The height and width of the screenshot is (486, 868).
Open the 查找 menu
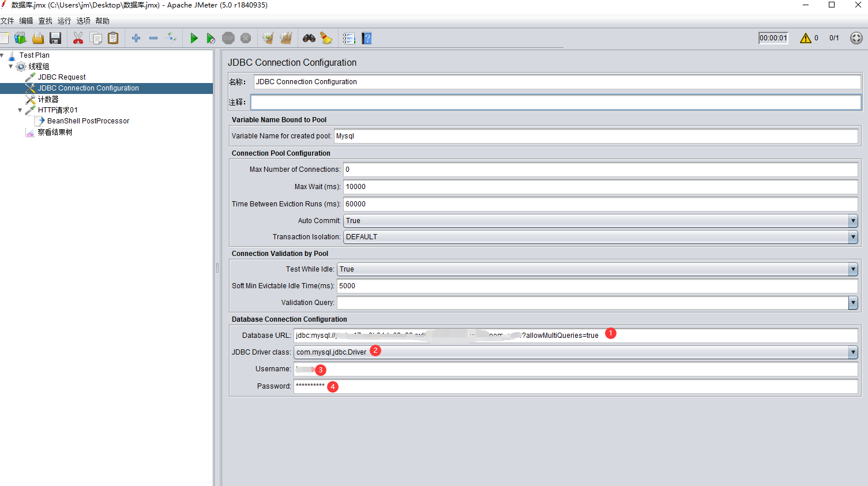click(x=46, y=21)
